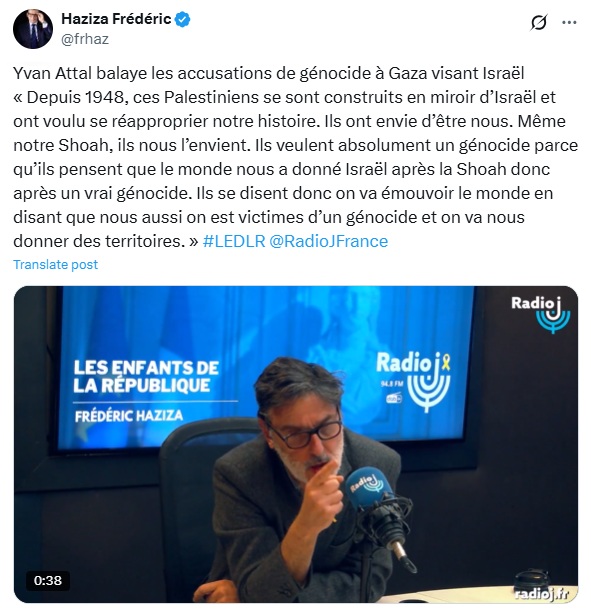Open the Grok explain icon
Viewport: 591px width, 609px height.
[x=539, y=22]
